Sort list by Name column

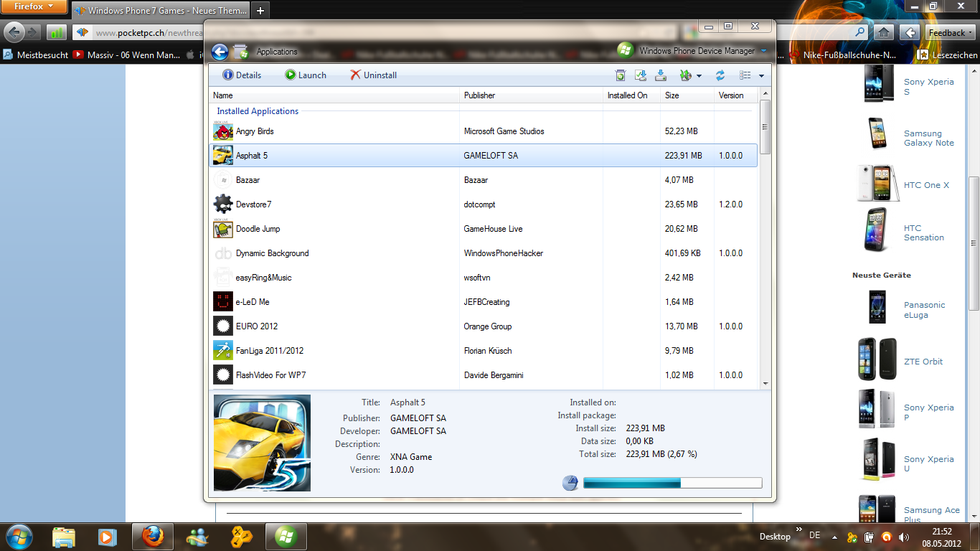click(x=334, y=95)
